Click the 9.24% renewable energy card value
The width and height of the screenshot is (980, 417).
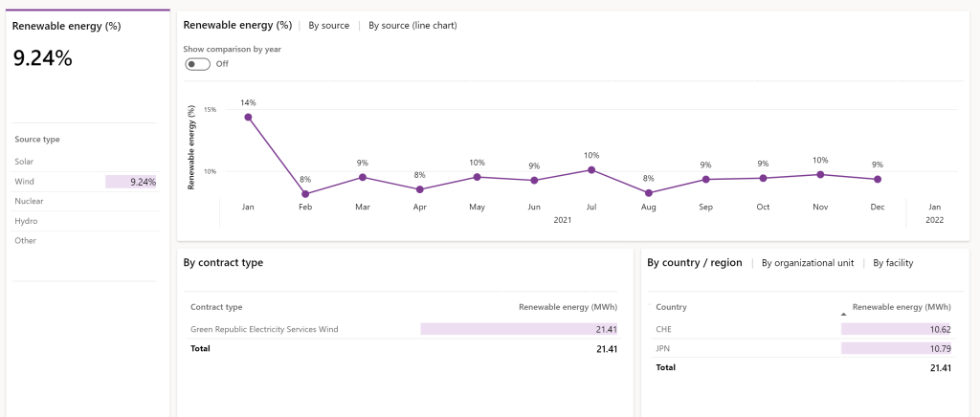click(x=43, y=58)
